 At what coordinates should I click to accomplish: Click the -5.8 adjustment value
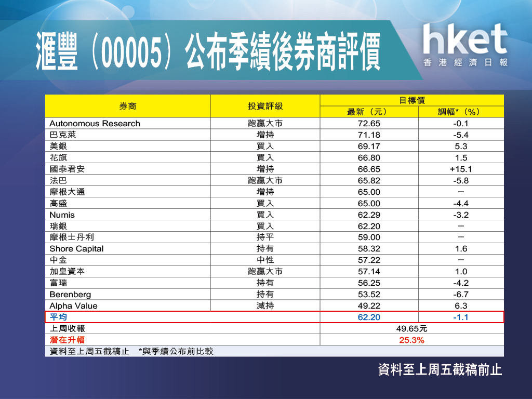(461, 180)
